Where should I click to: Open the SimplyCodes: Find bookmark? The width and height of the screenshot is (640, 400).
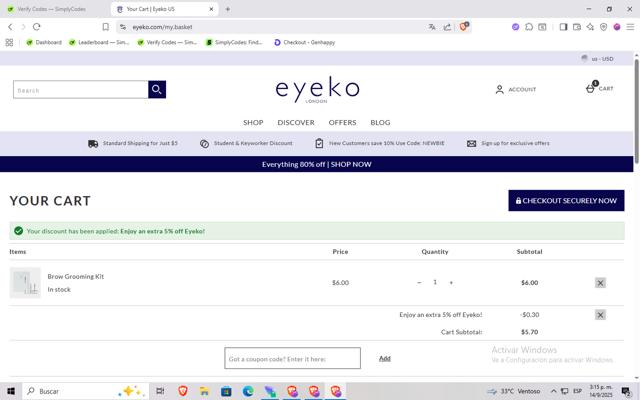tap(234, 42)
